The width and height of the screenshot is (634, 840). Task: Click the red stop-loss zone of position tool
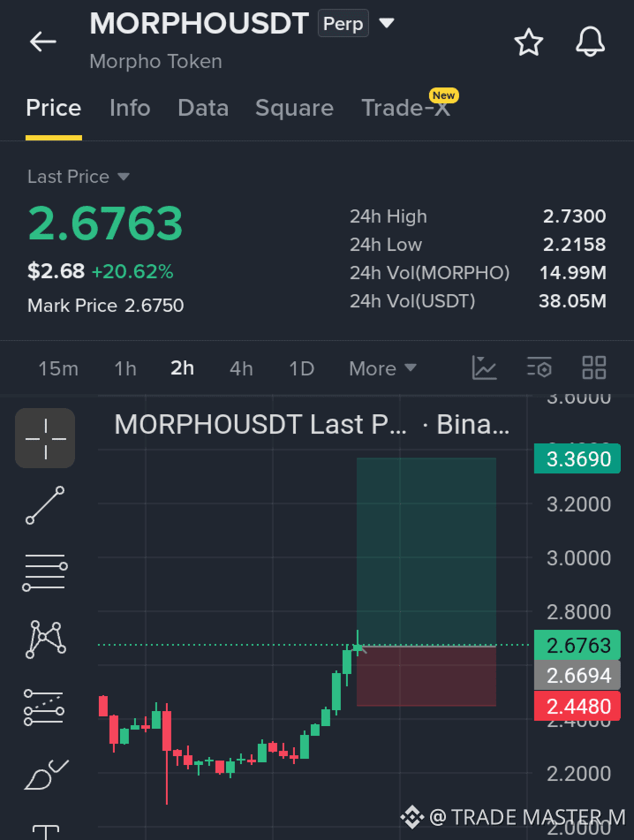coord(426,676)
